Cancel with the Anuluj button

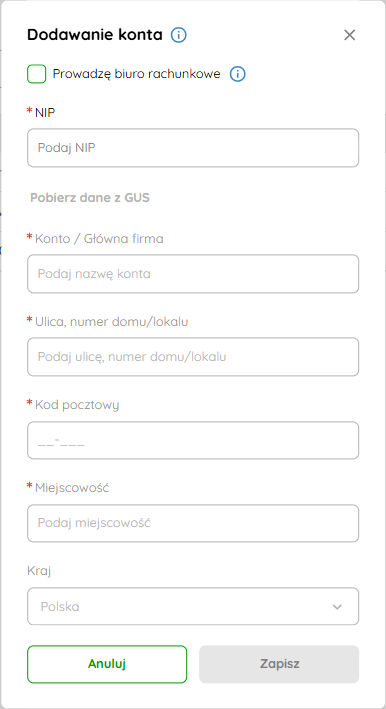107,664
